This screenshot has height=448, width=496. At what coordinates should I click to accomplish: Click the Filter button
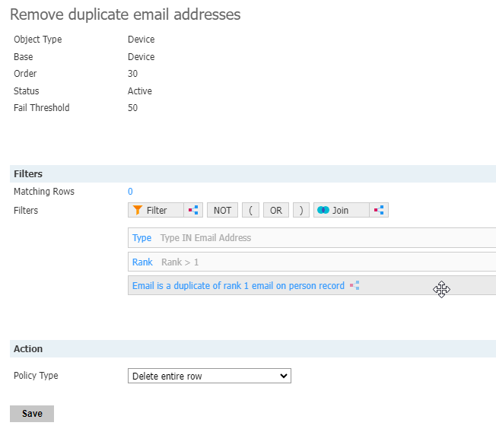(x=156, y=210)
